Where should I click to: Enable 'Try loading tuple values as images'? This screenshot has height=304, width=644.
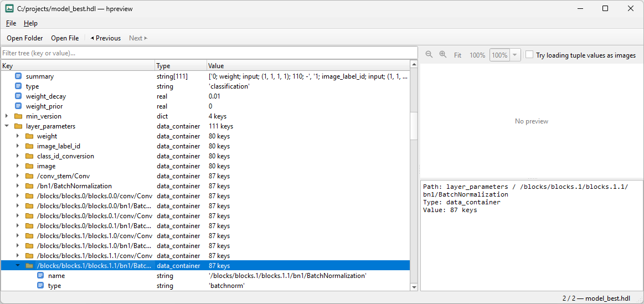pyautogui.click(x=529, y=55)
